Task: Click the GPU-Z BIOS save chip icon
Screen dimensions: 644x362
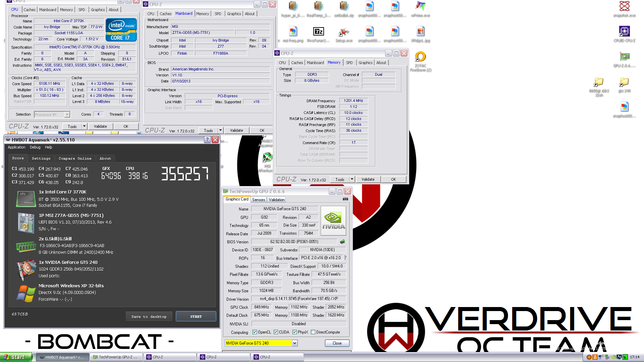Action: coord(342,242)
